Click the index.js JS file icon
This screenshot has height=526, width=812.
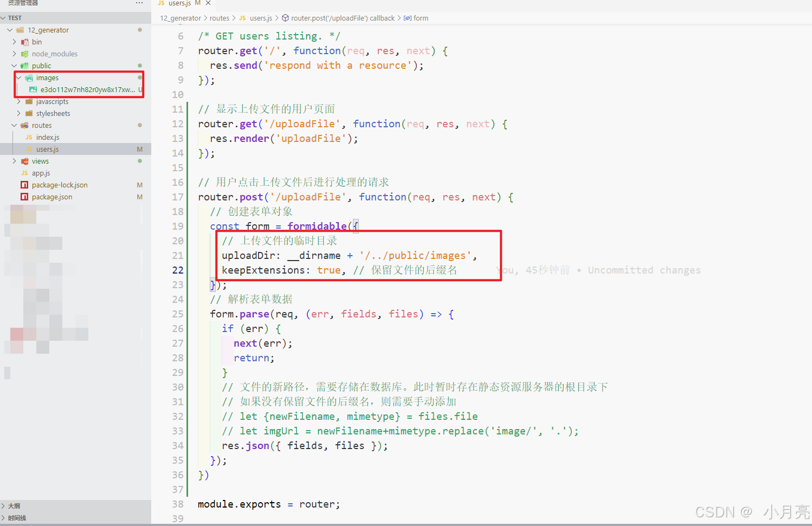point(29,137)
